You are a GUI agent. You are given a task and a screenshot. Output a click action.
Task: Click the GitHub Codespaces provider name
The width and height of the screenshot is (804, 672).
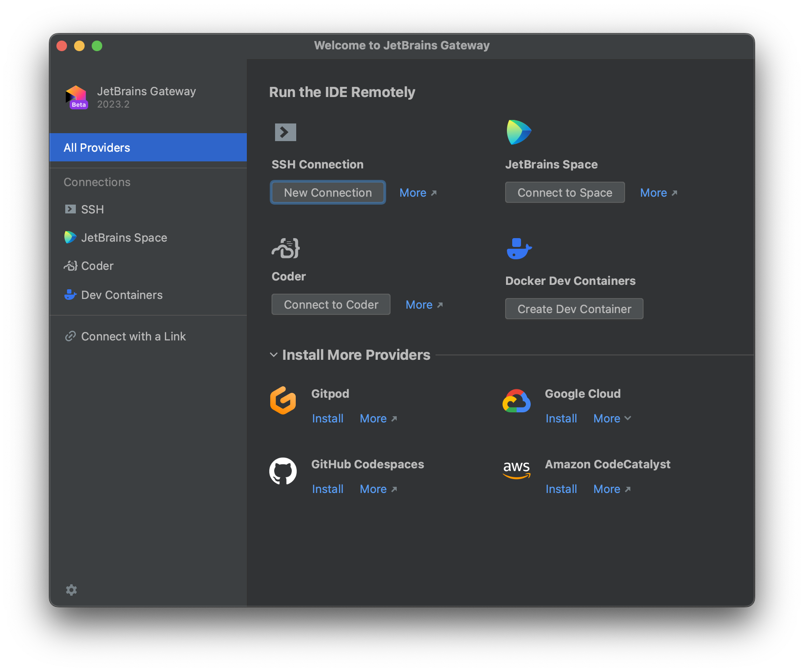(x=368, y=464)
